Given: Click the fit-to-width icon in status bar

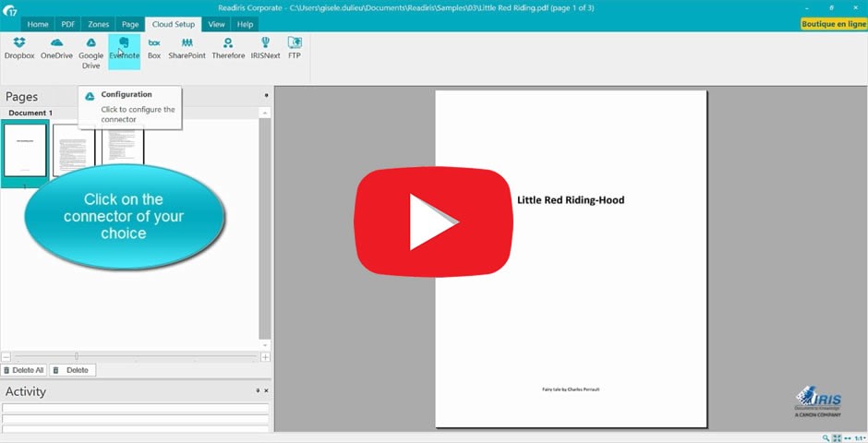Looking at the screenshot, I should click(x=847, y=438).
